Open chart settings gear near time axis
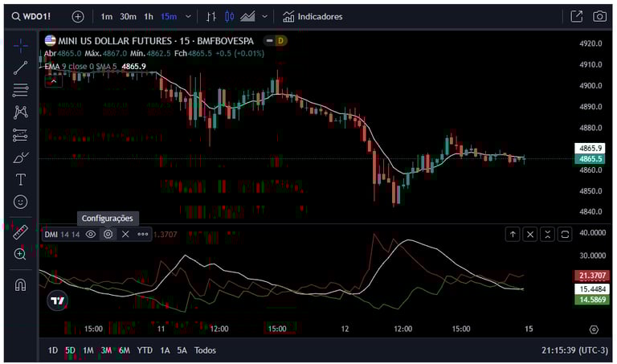This screenshot has height=364, width=617. (x=594, y=329)
